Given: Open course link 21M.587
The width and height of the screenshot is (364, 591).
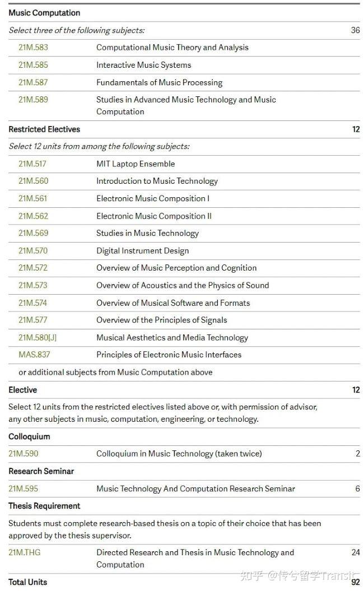Looking at the screenshot, I should tap(33, 82).
